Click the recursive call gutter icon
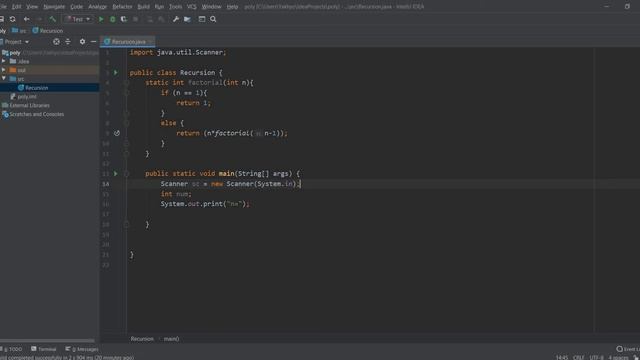The image size is (640, 360). pos(117,133)
